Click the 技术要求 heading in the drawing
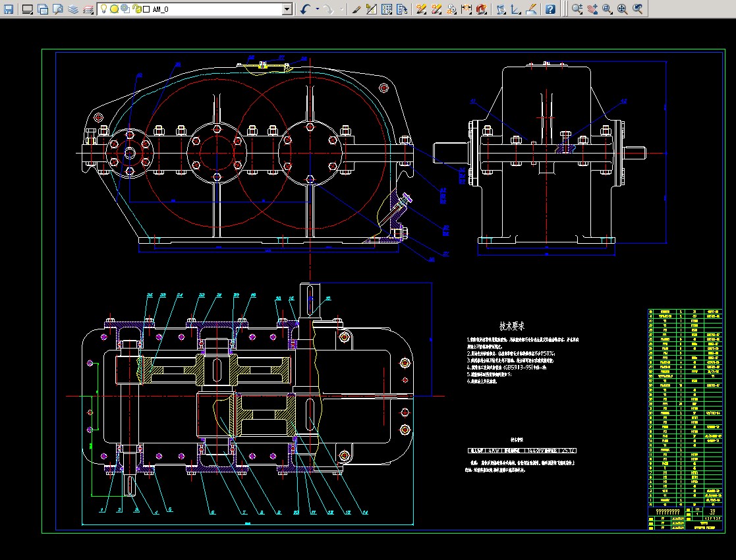The image size is (736, 560). click(511, 325)
